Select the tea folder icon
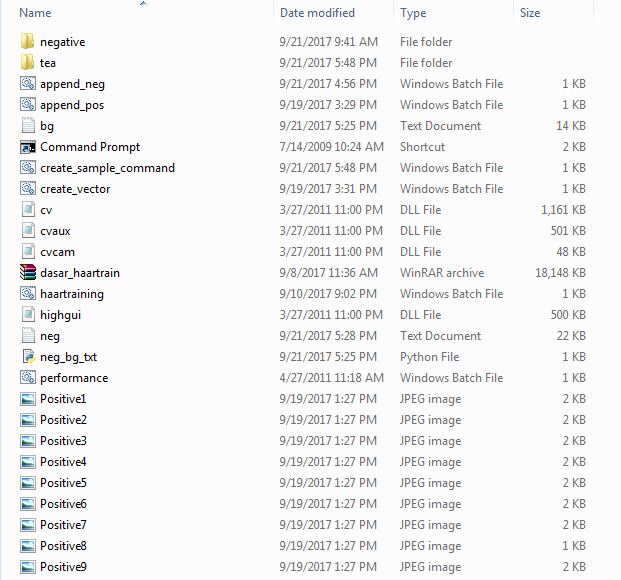The height and width of the screenshot is (580, 621). pyautogui.click(x=27, y=62)
